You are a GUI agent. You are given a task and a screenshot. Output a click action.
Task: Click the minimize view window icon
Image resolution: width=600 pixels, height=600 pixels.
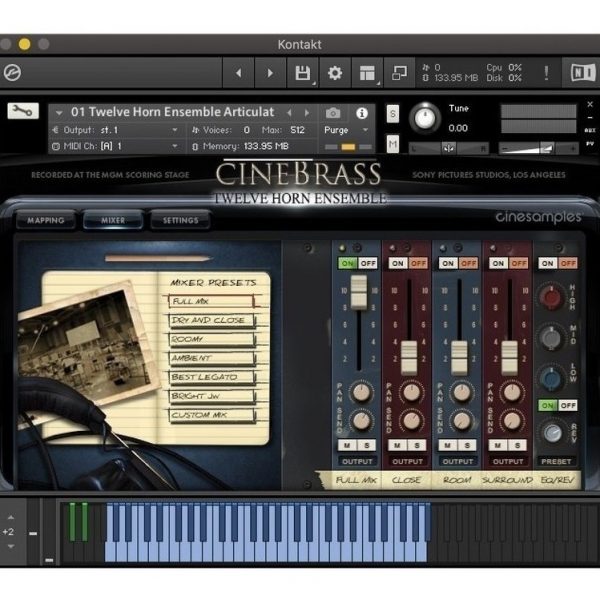(x=399, y=73)
